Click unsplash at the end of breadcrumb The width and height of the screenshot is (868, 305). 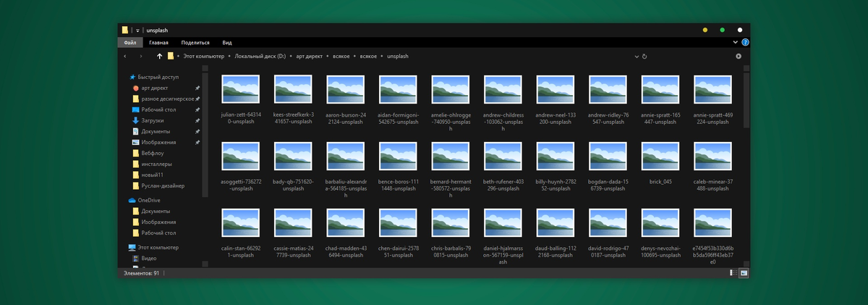point(398,56)
